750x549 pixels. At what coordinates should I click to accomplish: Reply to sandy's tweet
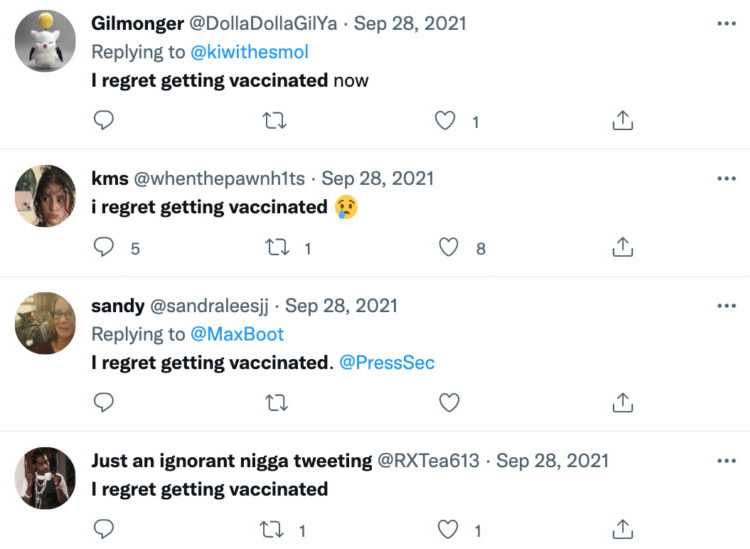103,402
